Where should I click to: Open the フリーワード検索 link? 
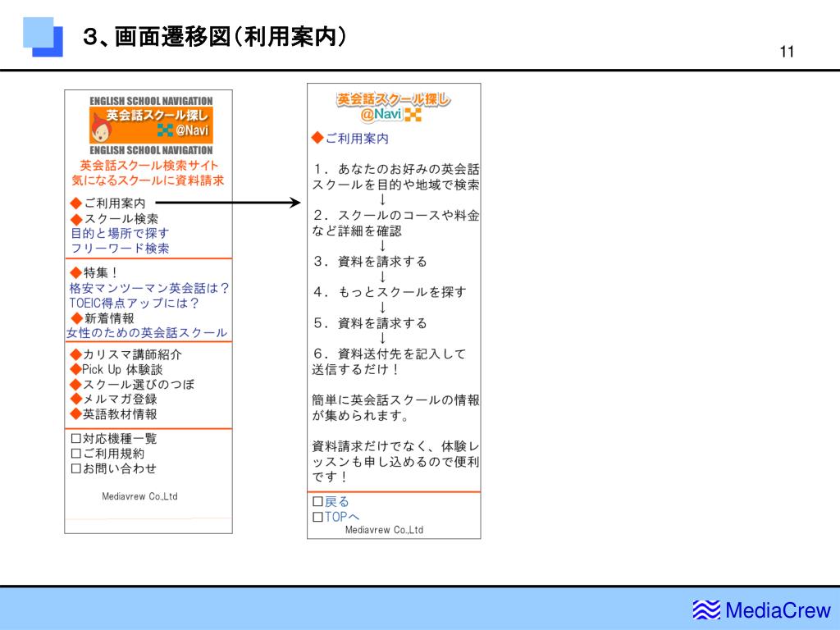point(120,249)
